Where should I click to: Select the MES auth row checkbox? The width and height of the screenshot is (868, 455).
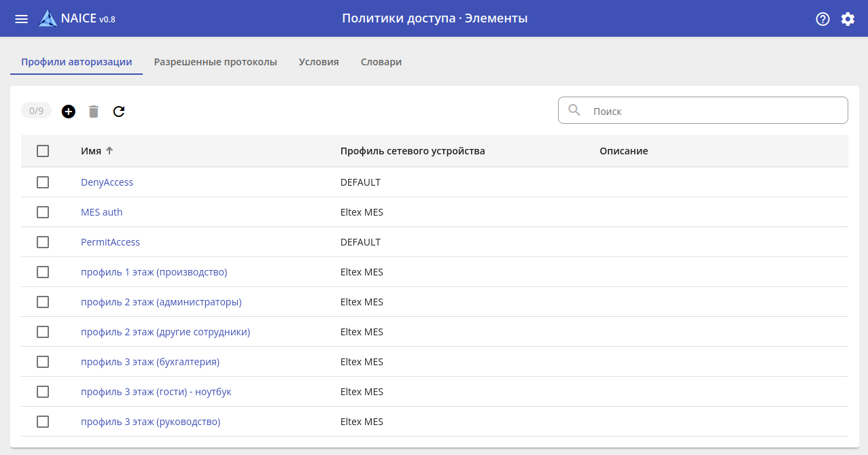pyautogui.click(x=43, y=212)
